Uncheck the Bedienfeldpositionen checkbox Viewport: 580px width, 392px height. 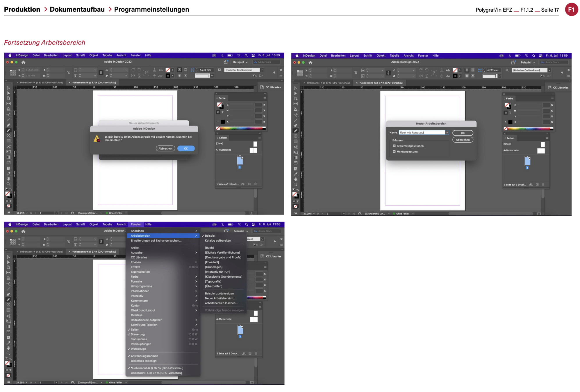[x=394, y=146]
